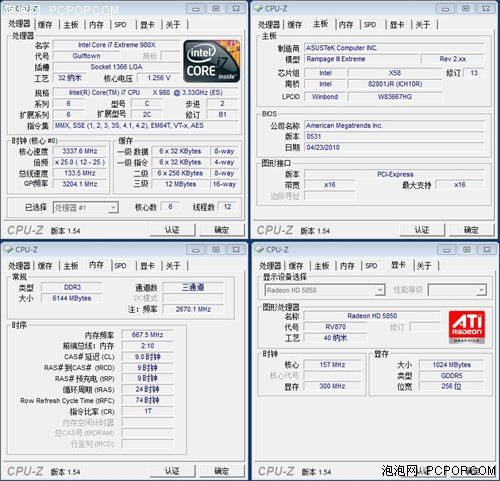The width and height of the screenshot is (500, 481).
Task: Open SPD tab in processor window
Action: (121, 25)
